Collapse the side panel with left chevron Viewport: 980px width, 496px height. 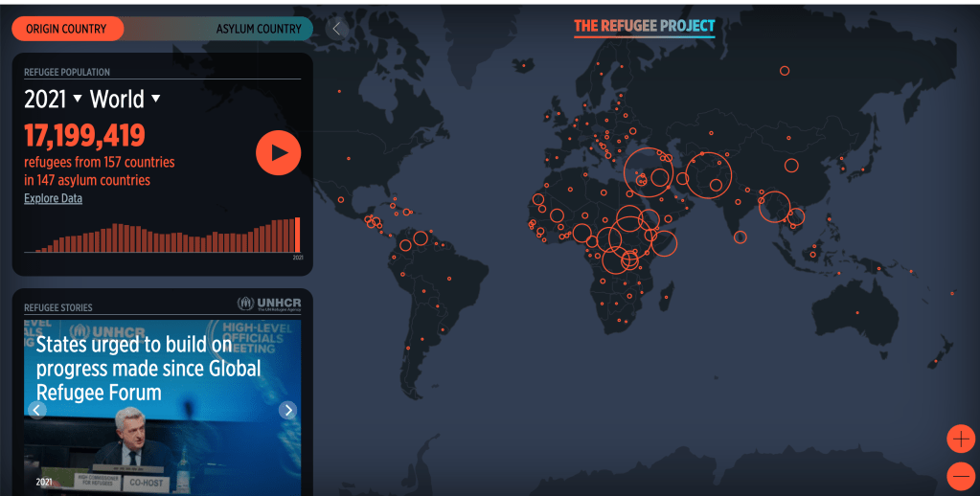(336, 29)
